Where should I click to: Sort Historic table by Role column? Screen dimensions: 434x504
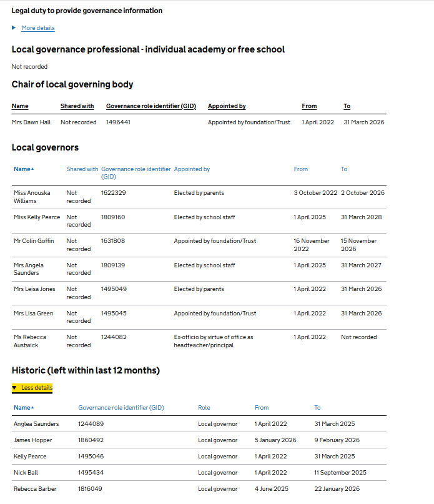point(204,408)
